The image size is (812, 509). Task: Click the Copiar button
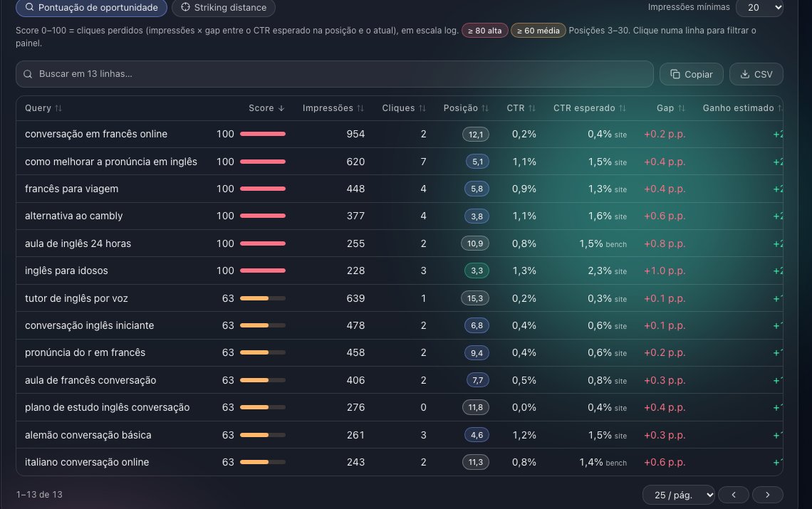[x=692, y=74]
